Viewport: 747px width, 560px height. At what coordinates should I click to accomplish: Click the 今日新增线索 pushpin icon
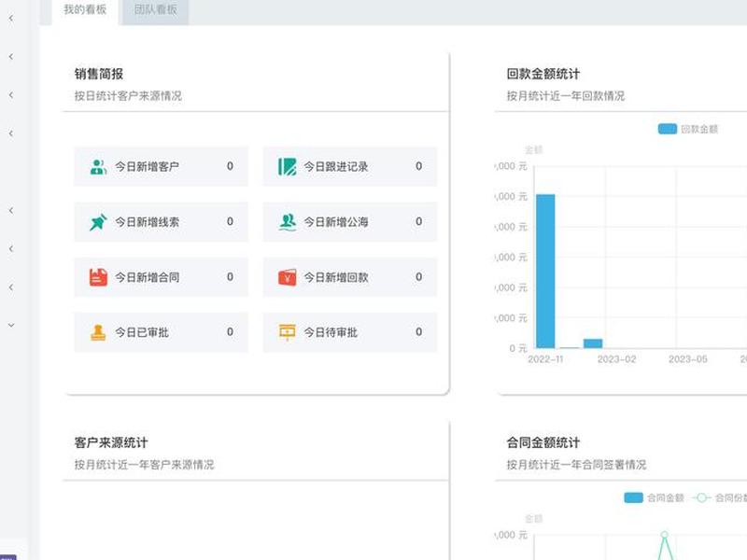click(x=98, y=222)
